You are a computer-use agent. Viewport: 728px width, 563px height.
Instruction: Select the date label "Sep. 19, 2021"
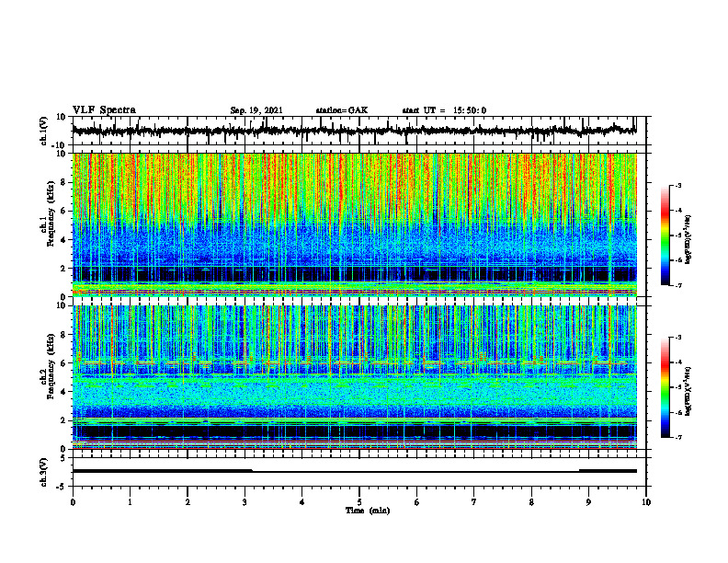point(256,110)
